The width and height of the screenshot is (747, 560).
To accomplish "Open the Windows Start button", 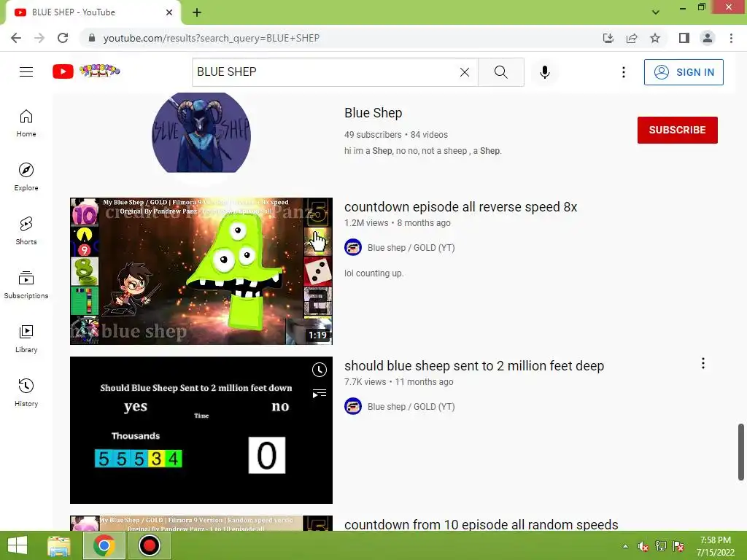I will pyautogui.click(x=18, y=545).
